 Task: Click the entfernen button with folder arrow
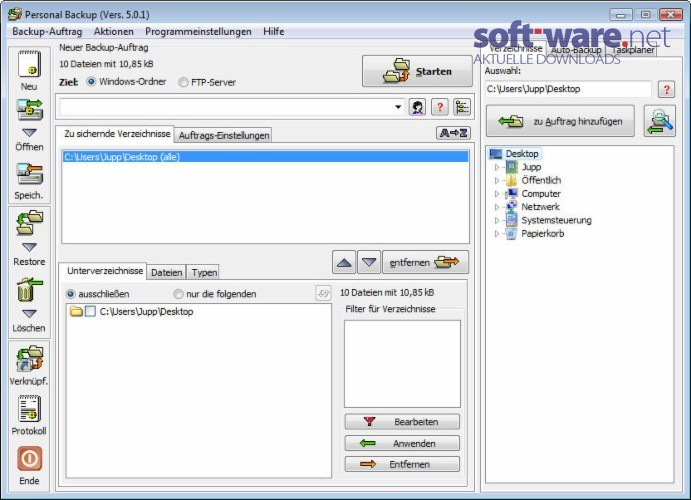point(425,263)
